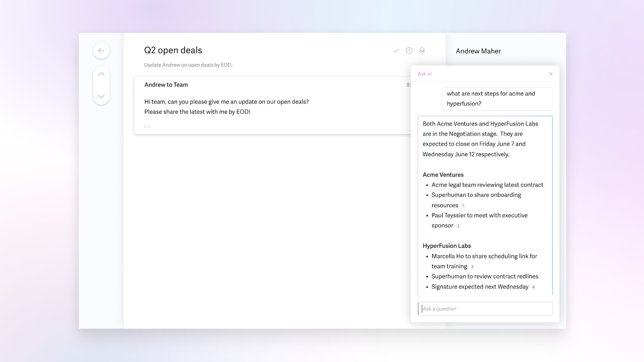Open citation 3 after team training
The image size is (644, 362).
472,267
